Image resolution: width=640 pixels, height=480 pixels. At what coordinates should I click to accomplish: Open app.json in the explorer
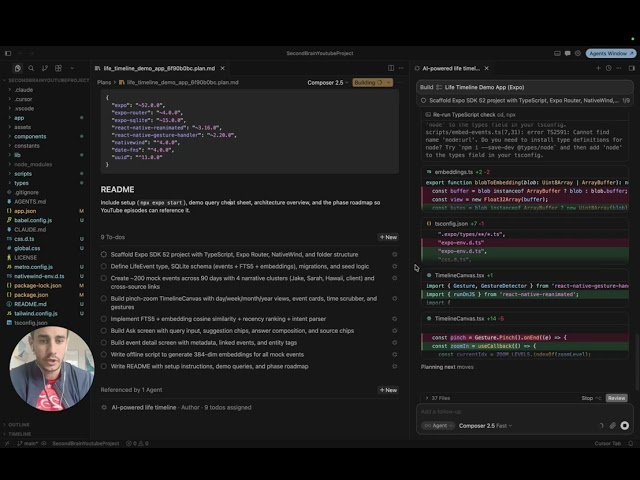click(x=25, y=211)
